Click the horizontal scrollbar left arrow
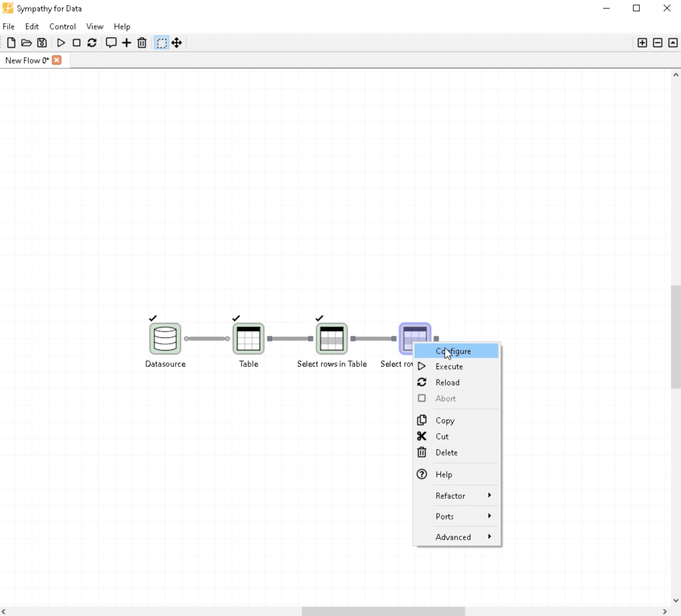 (3, 611)
